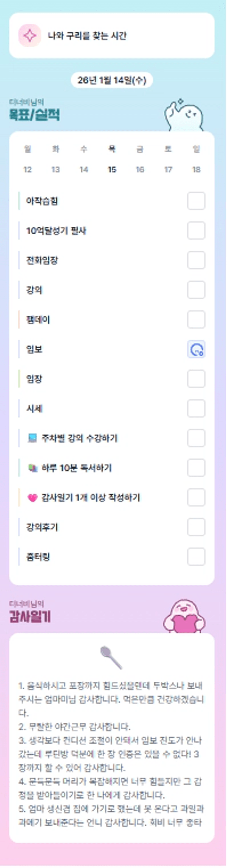
Task: Select day 12 (월) in week strip
Action: point(28,169)
